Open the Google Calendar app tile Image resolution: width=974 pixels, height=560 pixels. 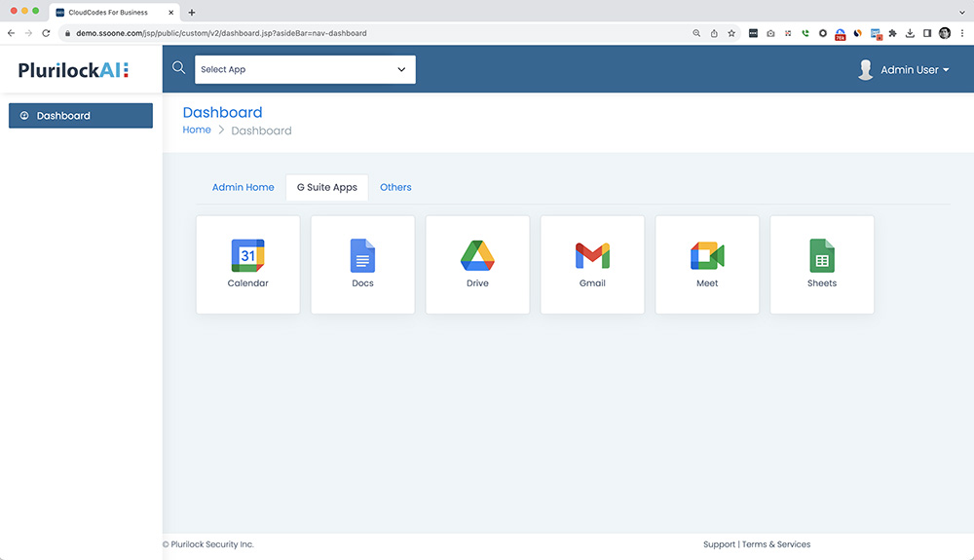pyautogui.click(x=247, y=265)
